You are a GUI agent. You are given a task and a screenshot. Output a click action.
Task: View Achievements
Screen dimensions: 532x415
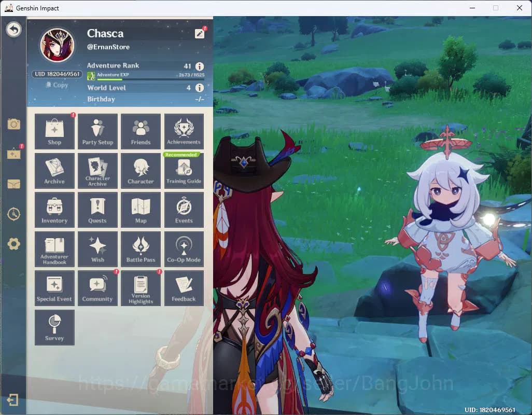184,131
